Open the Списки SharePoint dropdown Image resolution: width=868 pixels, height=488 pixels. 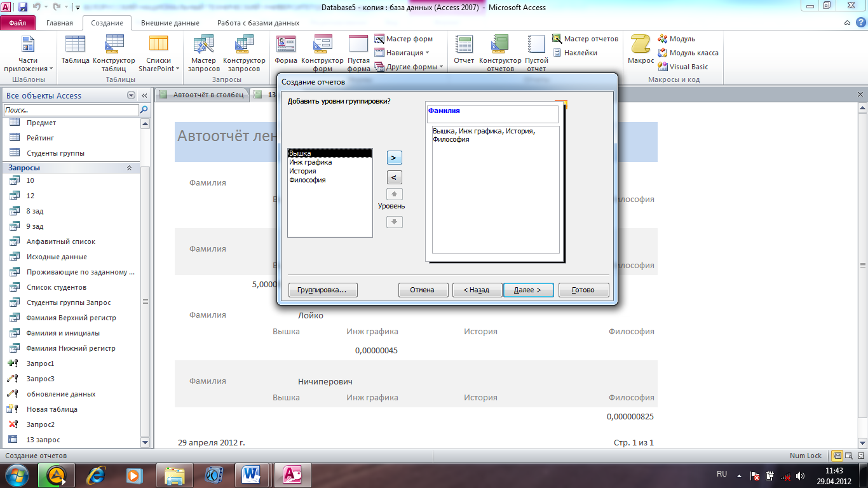point(159,53)
